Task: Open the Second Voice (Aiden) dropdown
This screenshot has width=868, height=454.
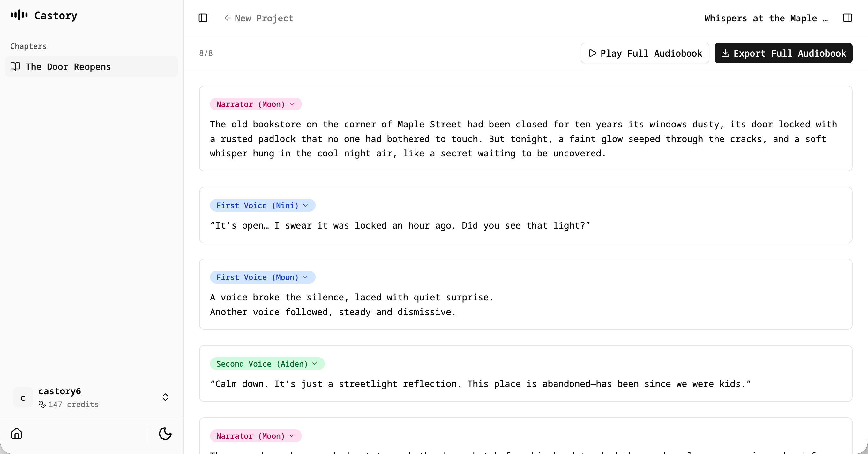Action: tap(267, 363)
